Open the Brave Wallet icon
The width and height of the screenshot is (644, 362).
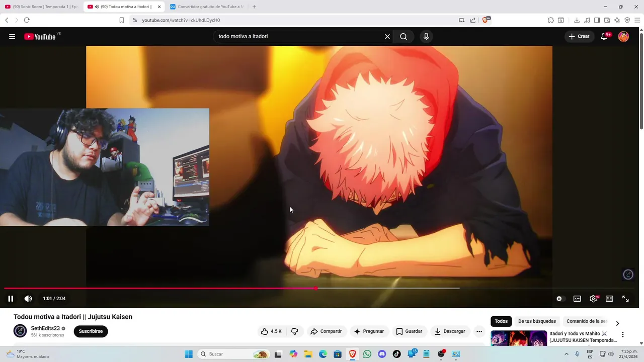pyautogui.click(x=607, y=20)
